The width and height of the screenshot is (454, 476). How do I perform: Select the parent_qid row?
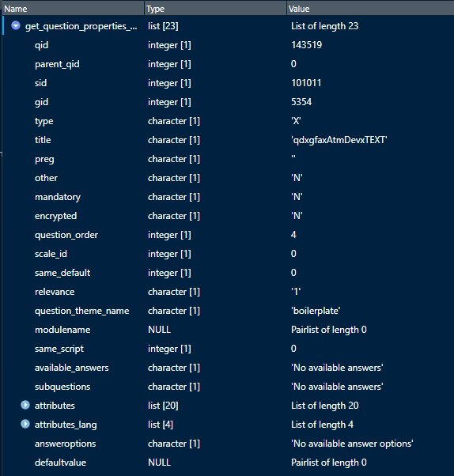[x=228, y=64]
